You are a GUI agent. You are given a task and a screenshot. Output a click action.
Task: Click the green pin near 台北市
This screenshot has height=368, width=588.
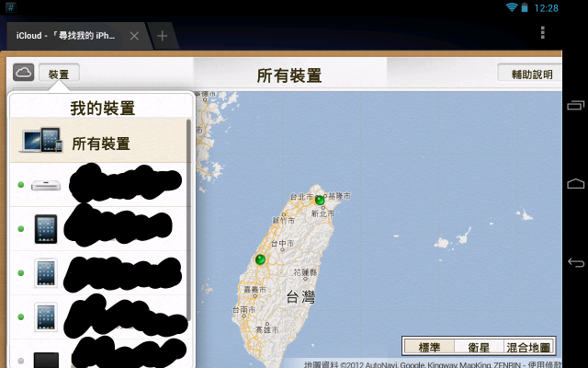(x=320, y=201)
